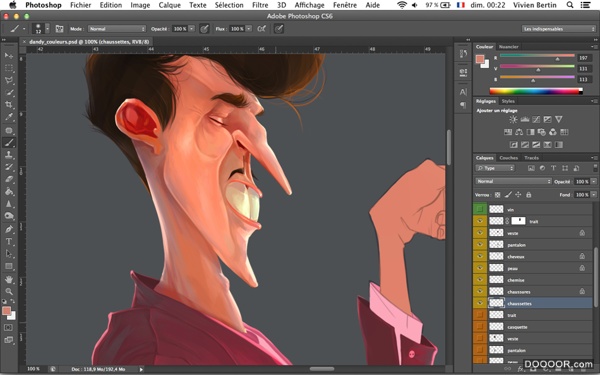Select the Crop tool
The height and width of the screenshot is (375, 600).
9,104
